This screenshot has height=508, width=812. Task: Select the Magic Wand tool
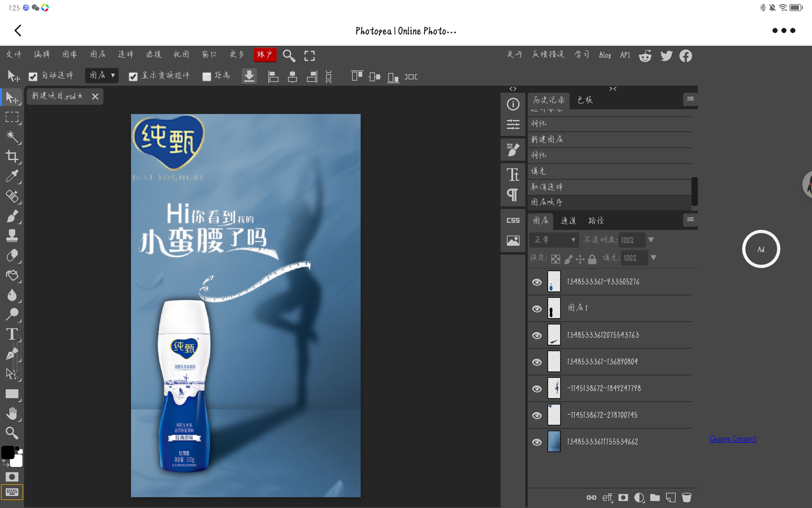pos(12,137)
